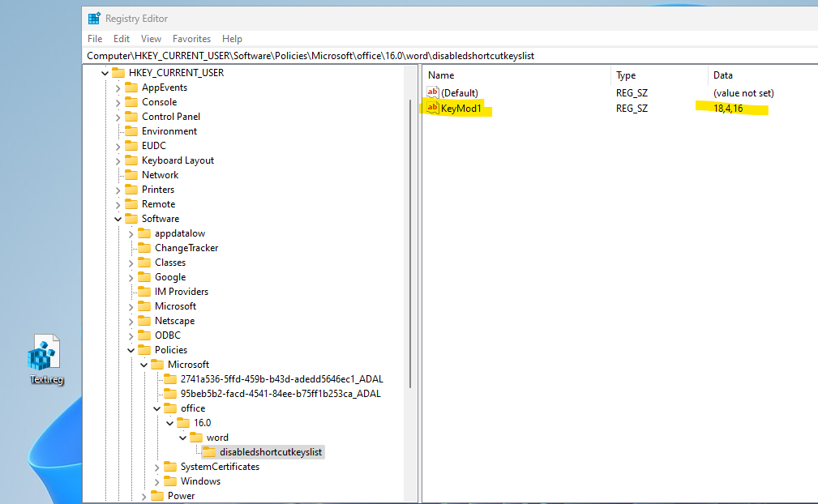The height and width of the screenshot is (504, 818).
Task: Collapse the Policies key
Action: pos(131,350)
